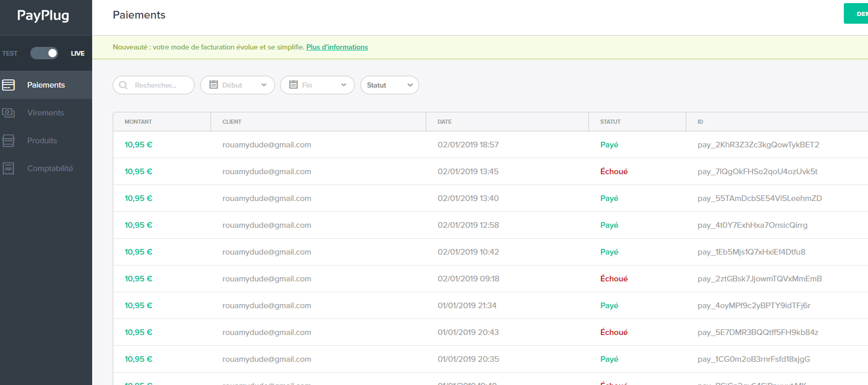Select ID pay_2ztGBsk7JjowmTQVxMmEmB
Viewport: 868px width, 385px height.
(x=760, y=279)
